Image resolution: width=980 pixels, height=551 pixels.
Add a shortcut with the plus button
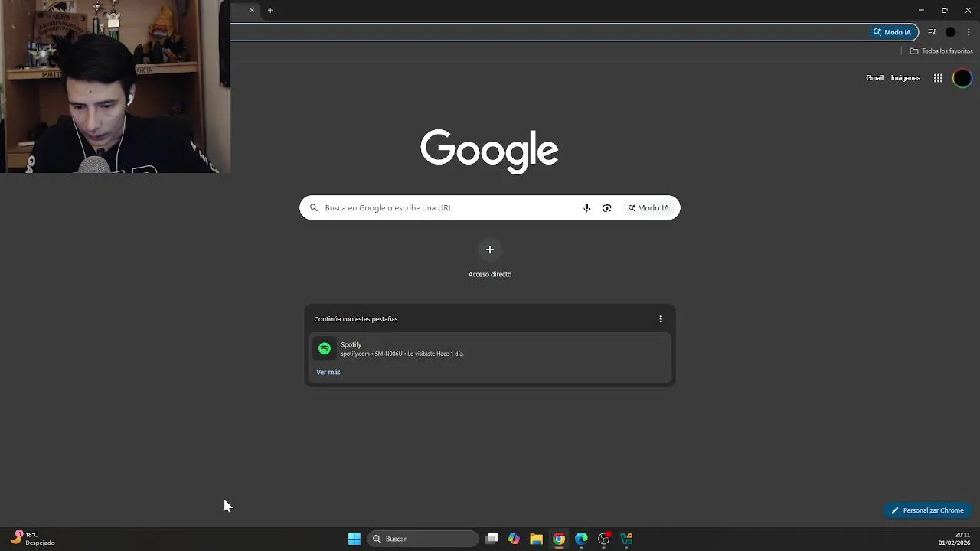pyautogui.click(x=490, y=249)
